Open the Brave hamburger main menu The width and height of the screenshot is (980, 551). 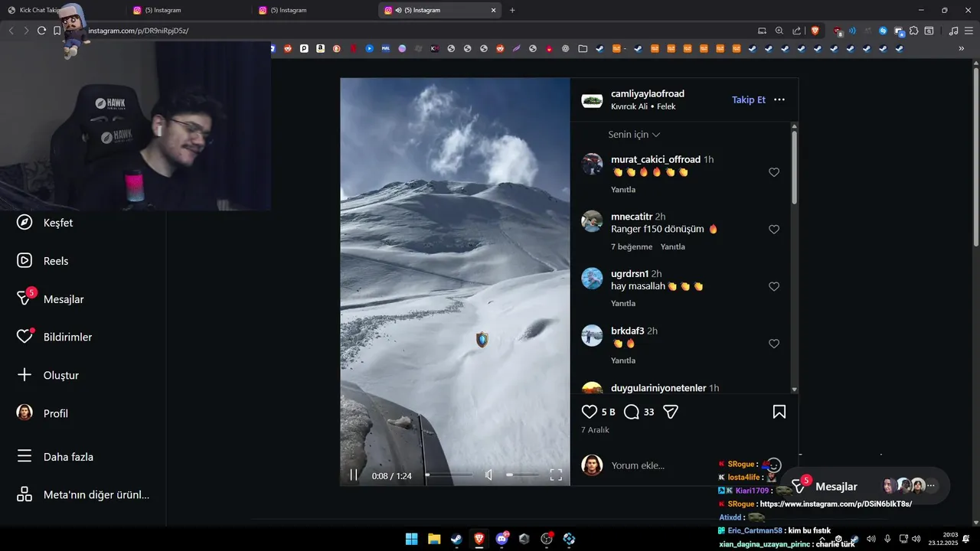pos(969,31)
